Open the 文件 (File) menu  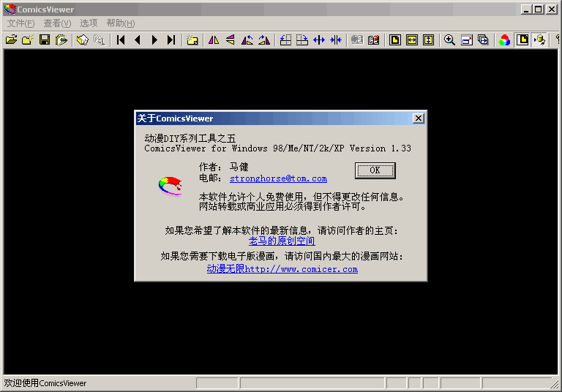click(20, 23)
